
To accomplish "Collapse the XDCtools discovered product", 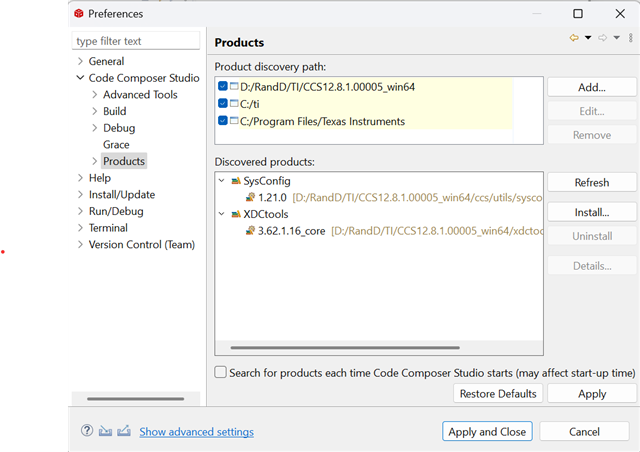I will point(222,214).
